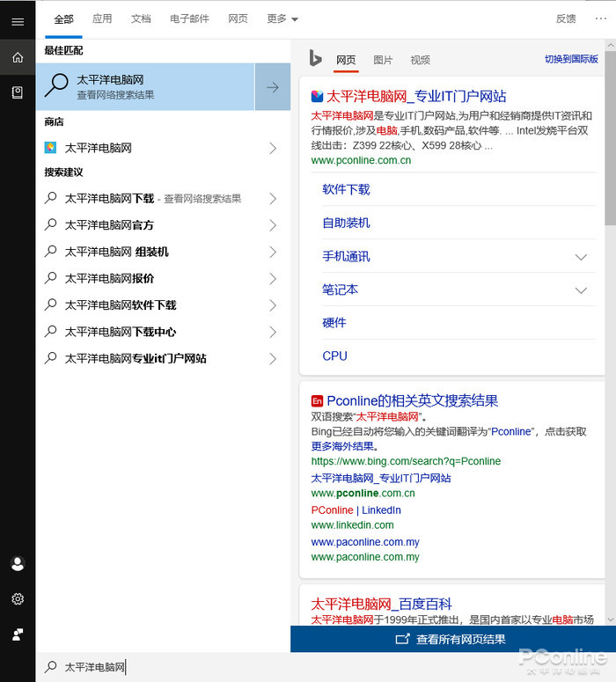
Task: Open settings gear in sidebar
Action: click(x=18, y=599)
